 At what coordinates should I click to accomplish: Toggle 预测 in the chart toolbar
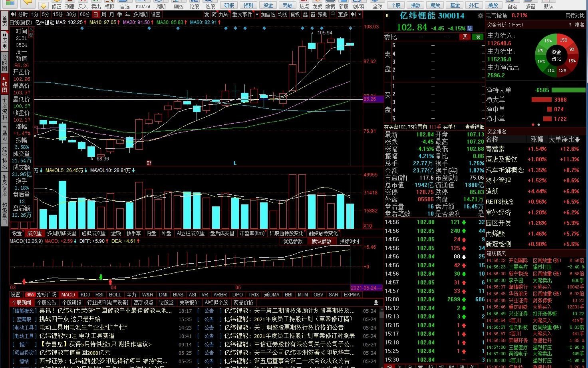(322, 14)
